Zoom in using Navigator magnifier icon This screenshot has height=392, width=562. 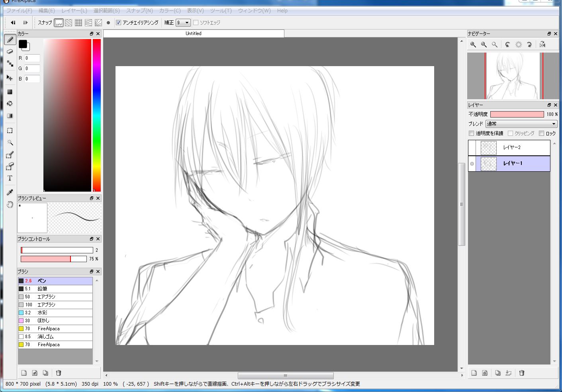pos(473,45)
